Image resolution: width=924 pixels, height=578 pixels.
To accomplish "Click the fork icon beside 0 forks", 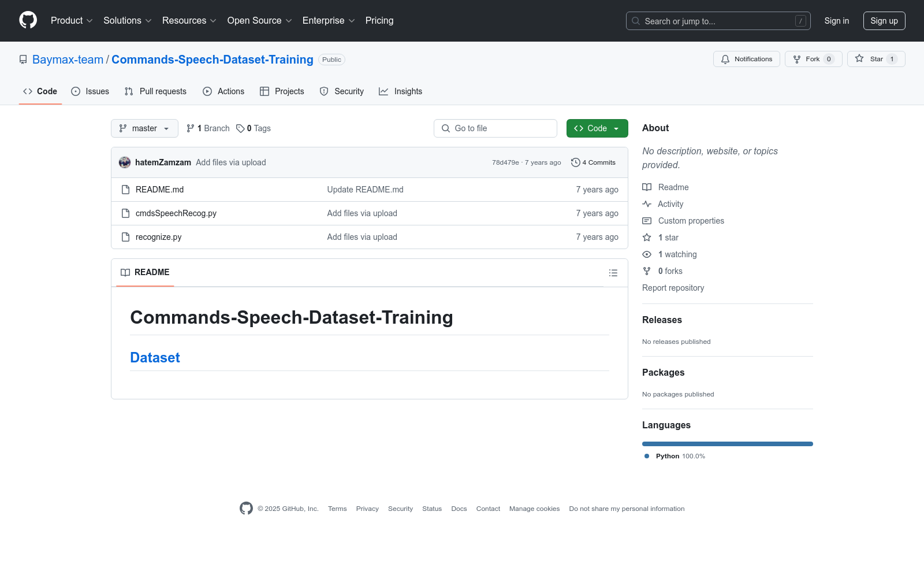I will (x=647, y=271).
